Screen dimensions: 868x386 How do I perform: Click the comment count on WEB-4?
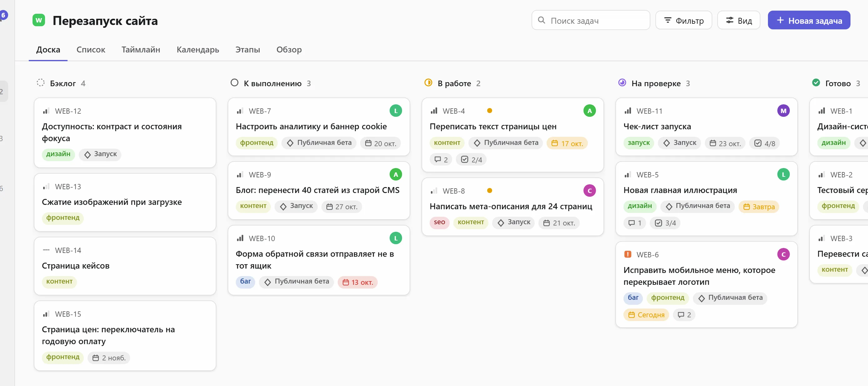pos(441,160)
